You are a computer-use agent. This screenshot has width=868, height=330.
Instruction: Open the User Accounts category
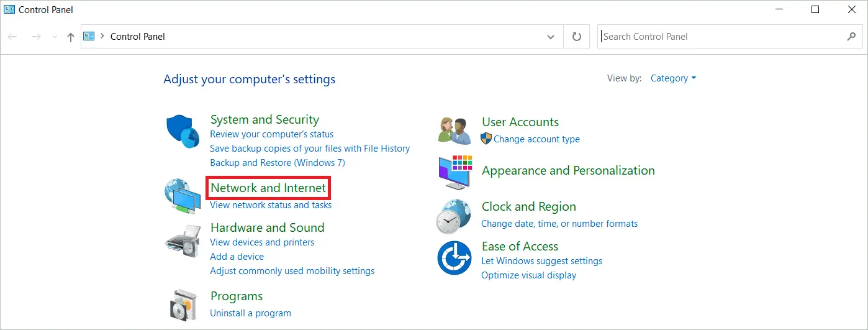(x=520, y=122)
